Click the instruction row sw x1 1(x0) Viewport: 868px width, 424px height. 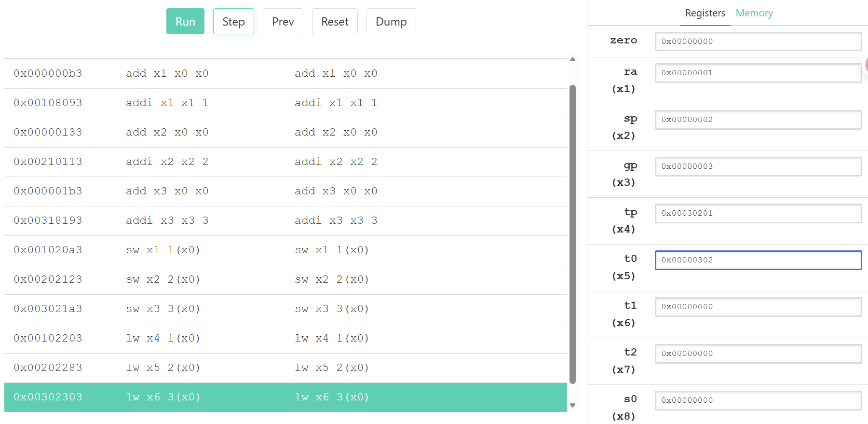click(x=285, y=250)
